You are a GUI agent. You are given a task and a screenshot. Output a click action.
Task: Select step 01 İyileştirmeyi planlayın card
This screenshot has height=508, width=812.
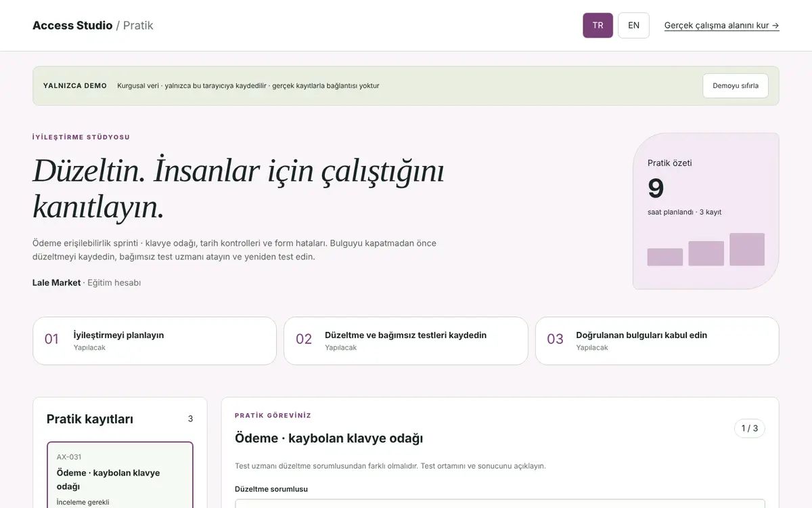(154, 341)
